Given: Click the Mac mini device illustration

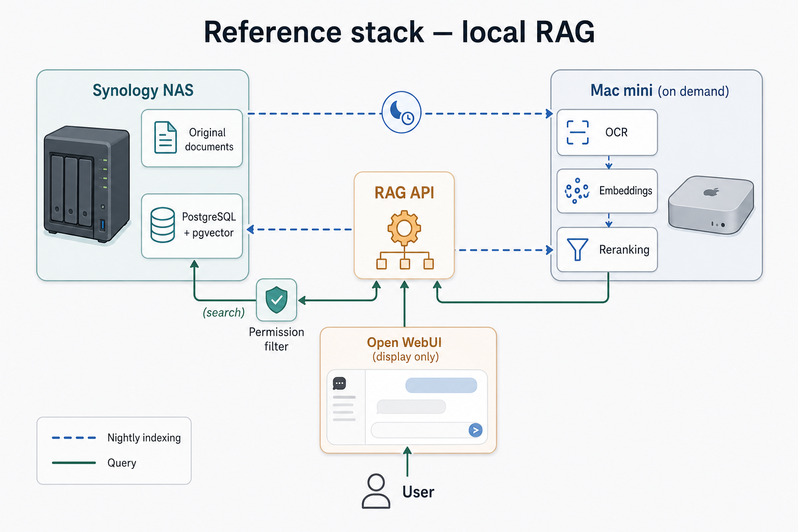Looking at the screenshot, I should pyautogui.click(x=711, y=204).
